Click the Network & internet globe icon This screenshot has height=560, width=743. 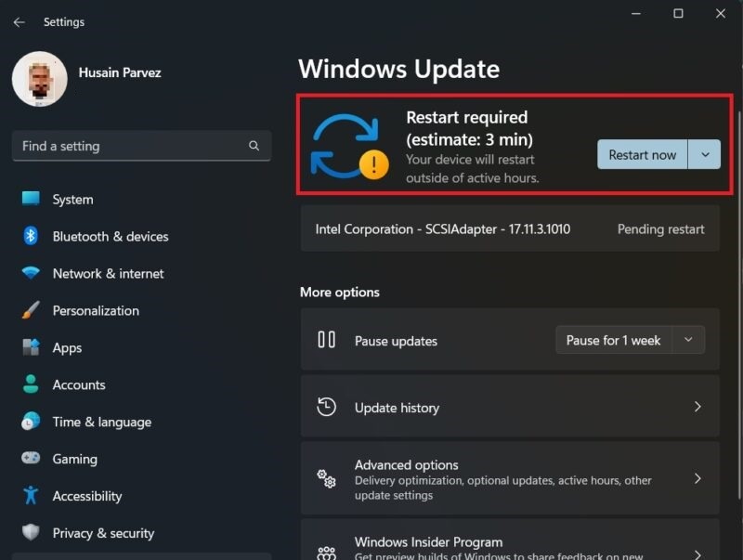pos(31,273)
